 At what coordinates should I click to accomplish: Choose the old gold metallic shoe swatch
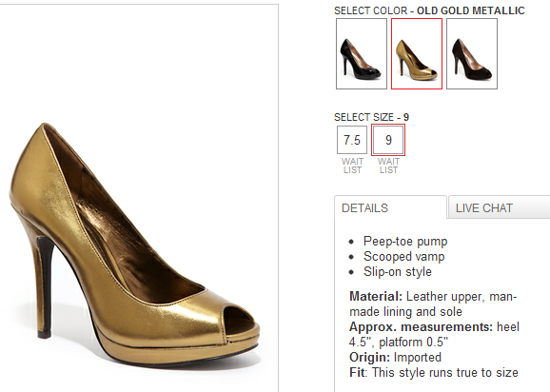(417, 53)
